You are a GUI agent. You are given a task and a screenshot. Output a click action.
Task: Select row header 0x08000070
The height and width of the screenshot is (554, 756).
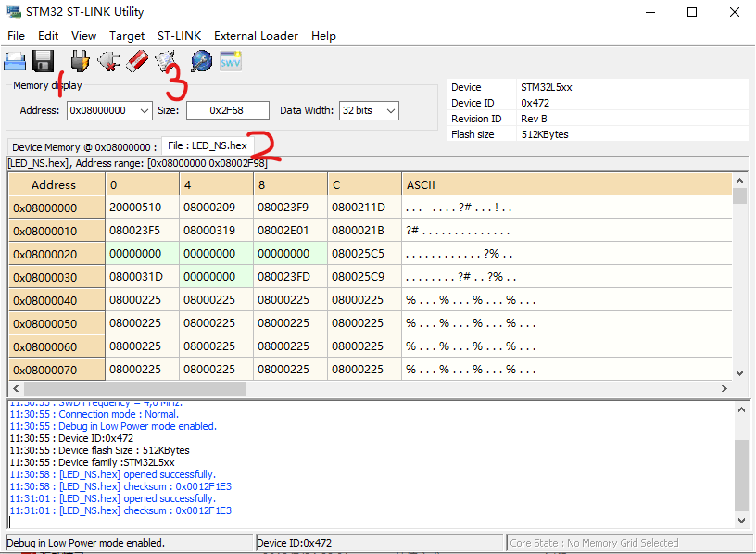tap(57, 370)
